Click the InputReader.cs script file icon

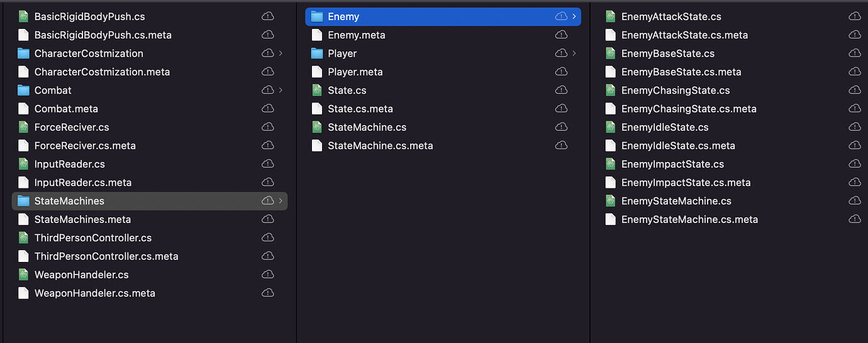(23, 164)
